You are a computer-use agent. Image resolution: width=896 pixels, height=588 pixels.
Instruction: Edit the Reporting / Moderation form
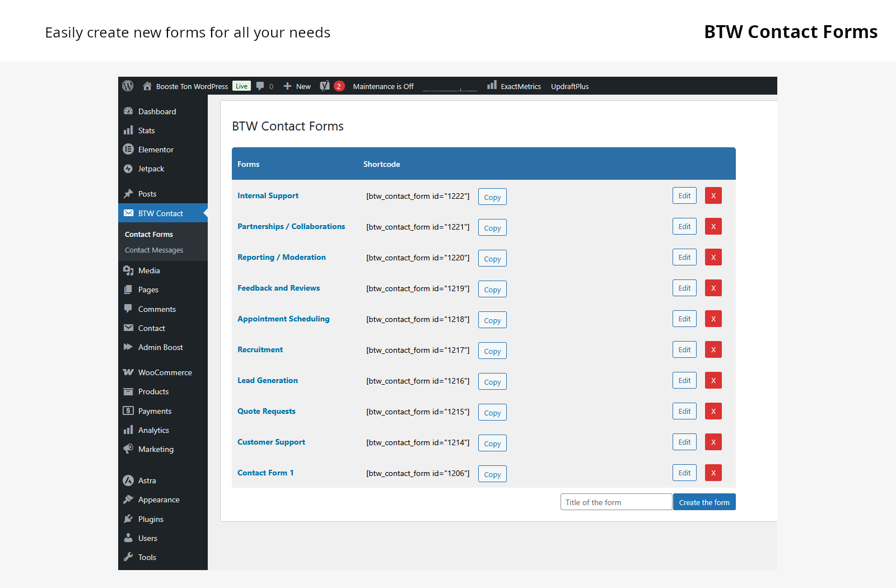[684, 257]
